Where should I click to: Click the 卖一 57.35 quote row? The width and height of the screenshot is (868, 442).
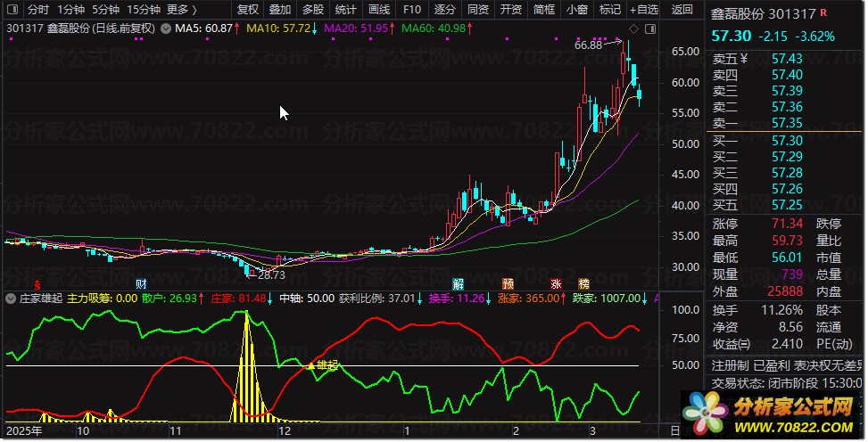[784, 123]
